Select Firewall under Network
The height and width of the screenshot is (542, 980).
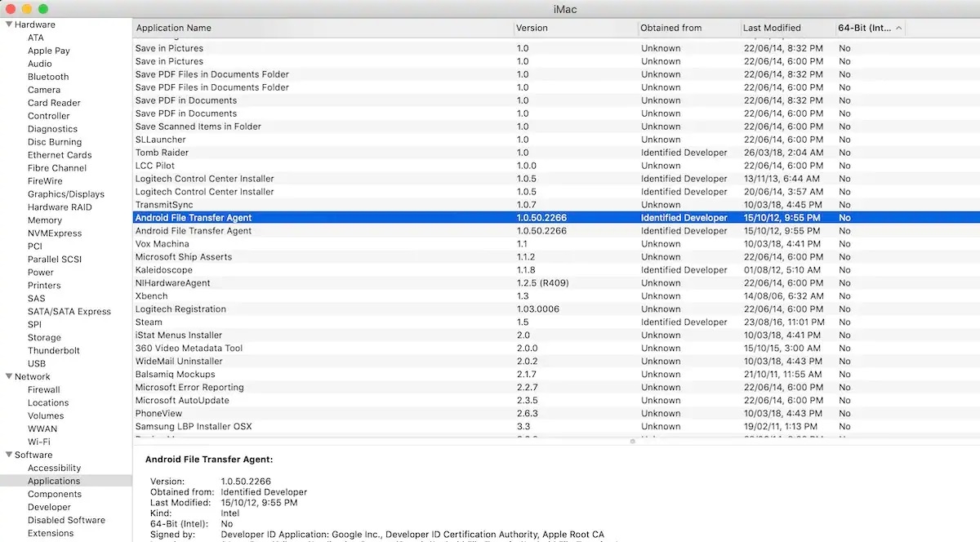44,390
